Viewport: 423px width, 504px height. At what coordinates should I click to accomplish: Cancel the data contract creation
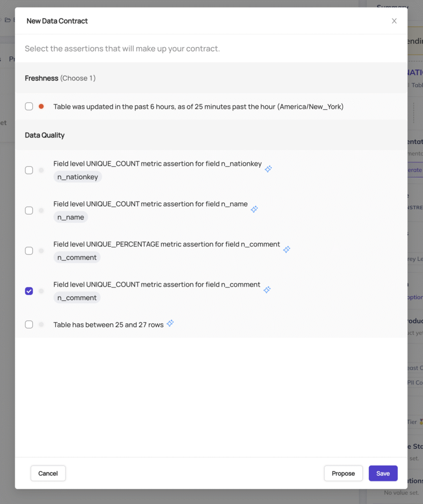pos(48,473)
